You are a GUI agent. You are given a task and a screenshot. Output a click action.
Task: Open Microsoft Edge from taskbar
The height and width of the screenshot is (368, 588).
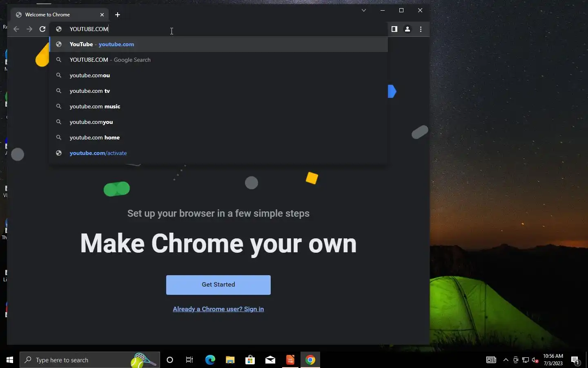(210, 360)
